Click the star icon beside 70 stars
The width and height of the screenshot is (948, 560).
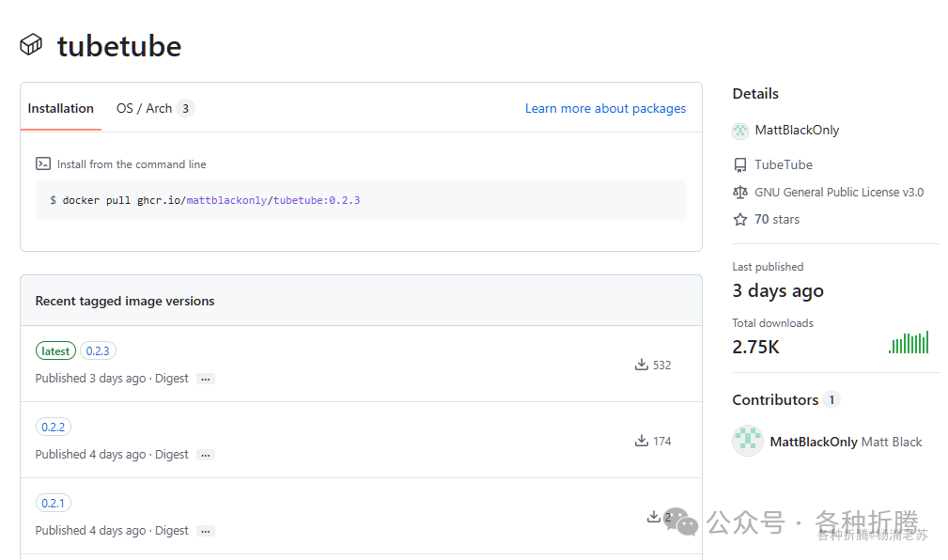pyautogui.click(x=740, y=220)
